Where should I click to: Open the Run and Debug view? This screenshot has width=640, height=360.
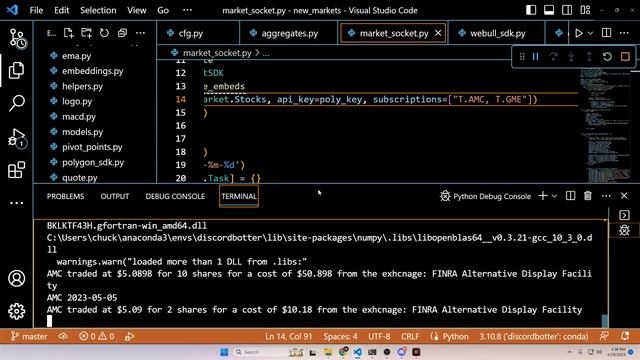pos(17,137)
